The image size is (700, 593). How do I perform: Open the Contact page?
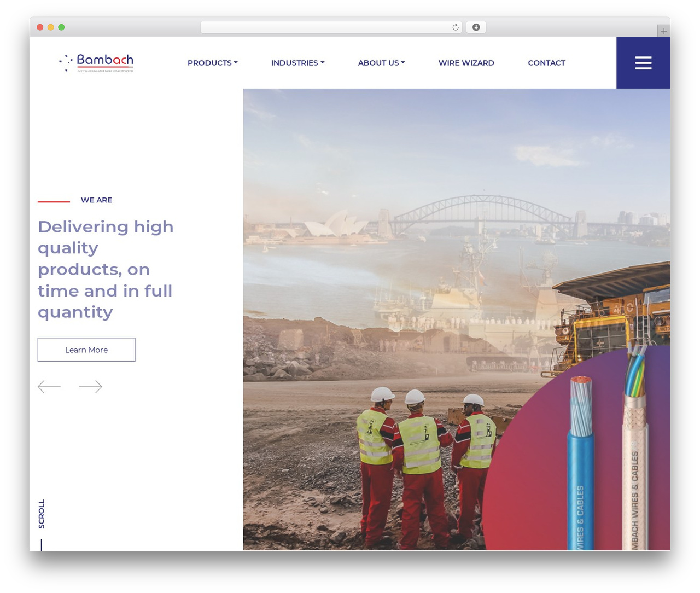546,63
